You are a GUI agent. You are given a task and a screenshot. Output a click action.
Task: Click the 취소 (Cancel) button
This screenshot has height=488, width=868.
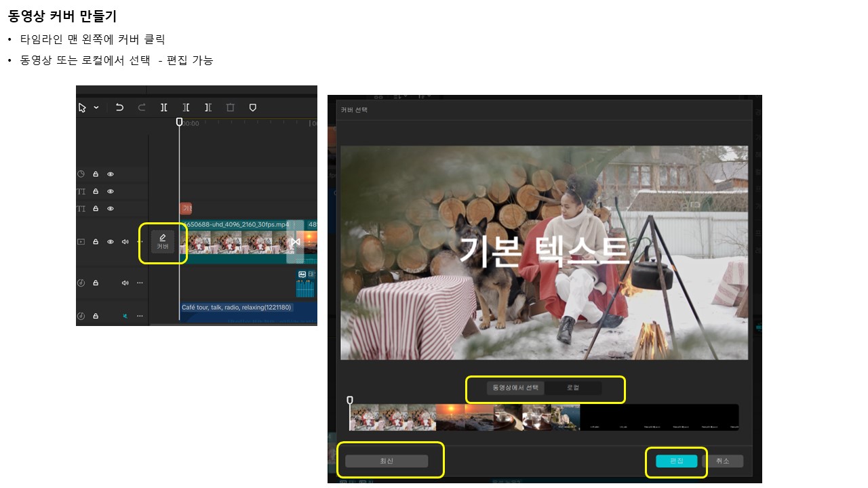725,461
